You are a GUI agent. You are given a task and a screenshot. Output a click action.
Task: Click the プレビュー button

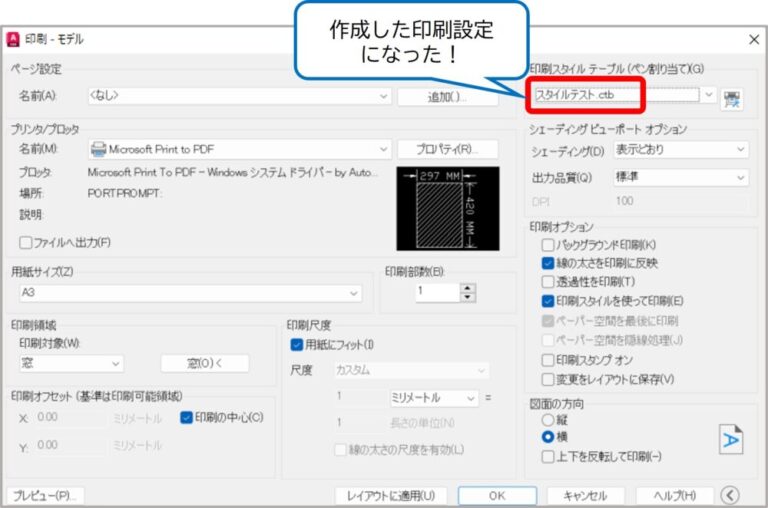click(x=45, y=495)
